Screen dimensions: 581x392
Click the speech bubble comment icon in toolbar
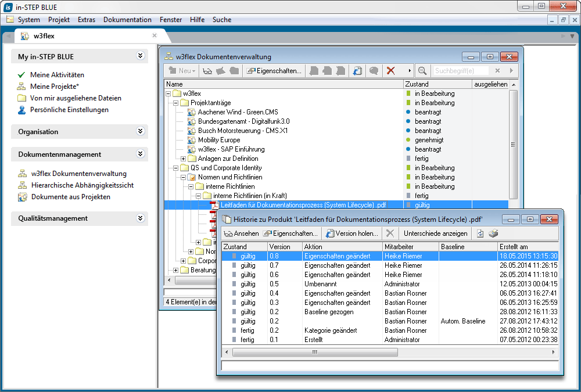click(374, 71)
